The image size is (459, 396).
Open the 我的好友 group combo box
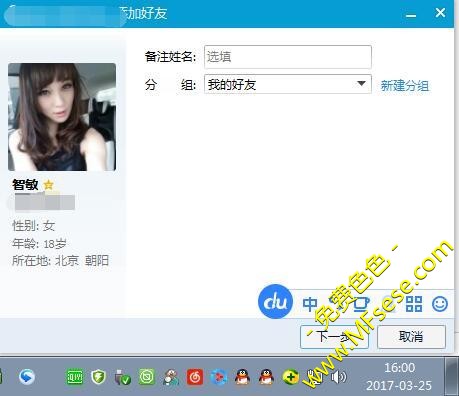point(288,84)
